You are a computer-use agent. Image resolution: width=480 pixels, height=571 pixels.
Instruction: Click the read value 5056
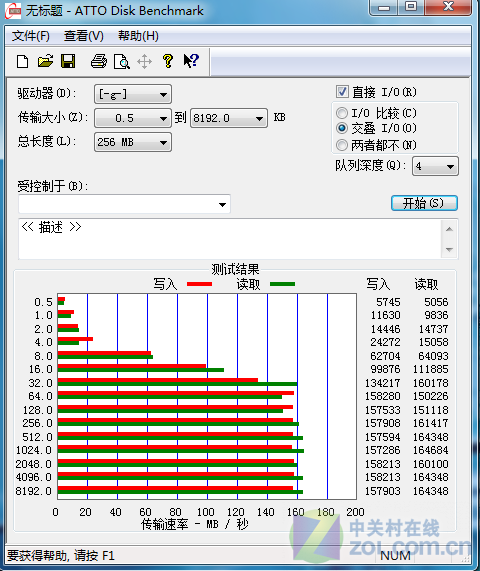point(436,302)
